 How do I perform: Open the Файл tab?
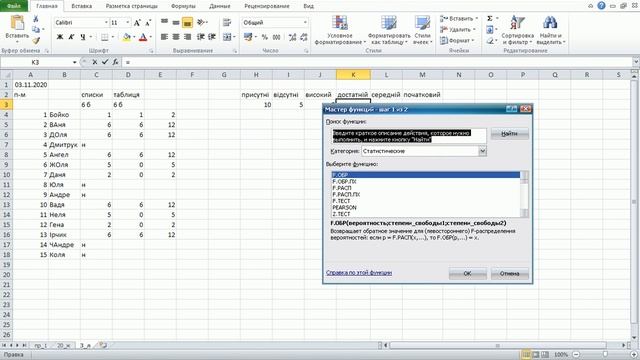click(14, 6)
